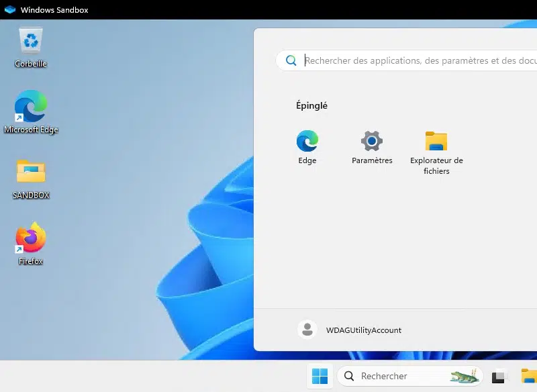Click the taskbar Rechercher search box
Screen dimensions: 537x392
396,377
